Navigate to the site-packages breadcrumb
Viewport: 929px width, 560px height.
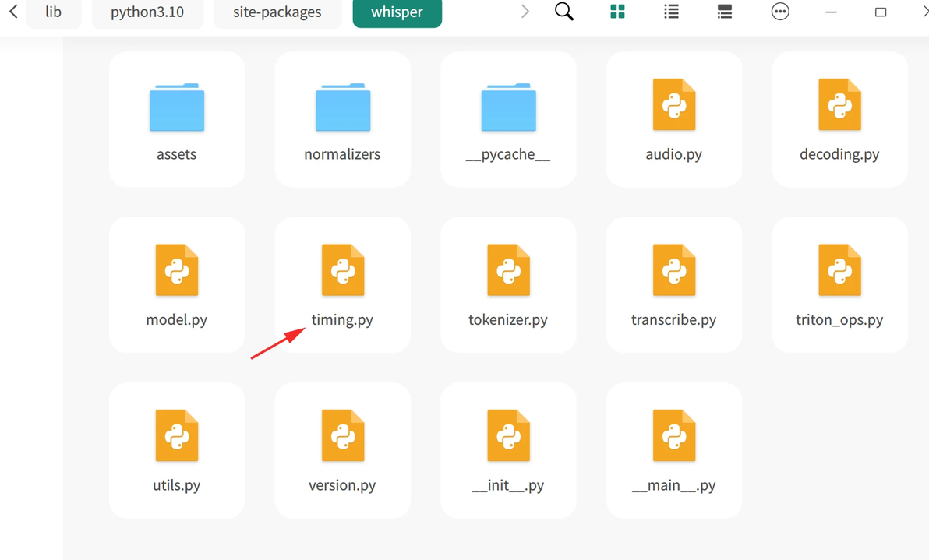coord(277,12)
